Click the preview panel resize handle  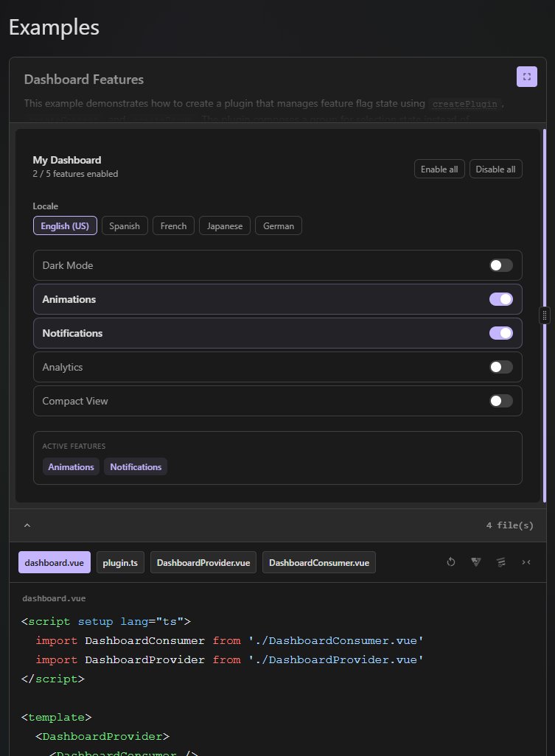[x=545, y=315]
